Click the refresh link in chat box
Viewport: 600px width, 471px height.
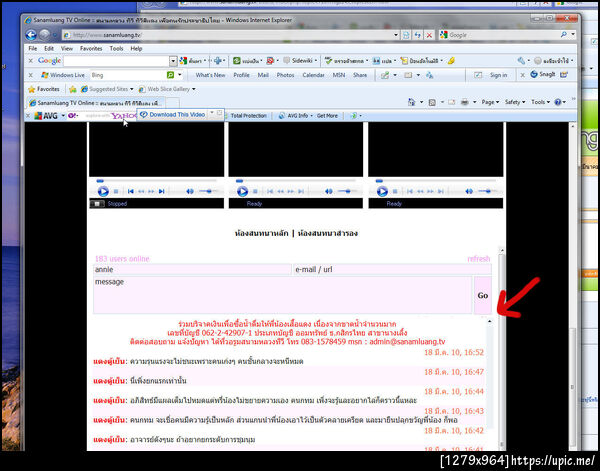478,259
